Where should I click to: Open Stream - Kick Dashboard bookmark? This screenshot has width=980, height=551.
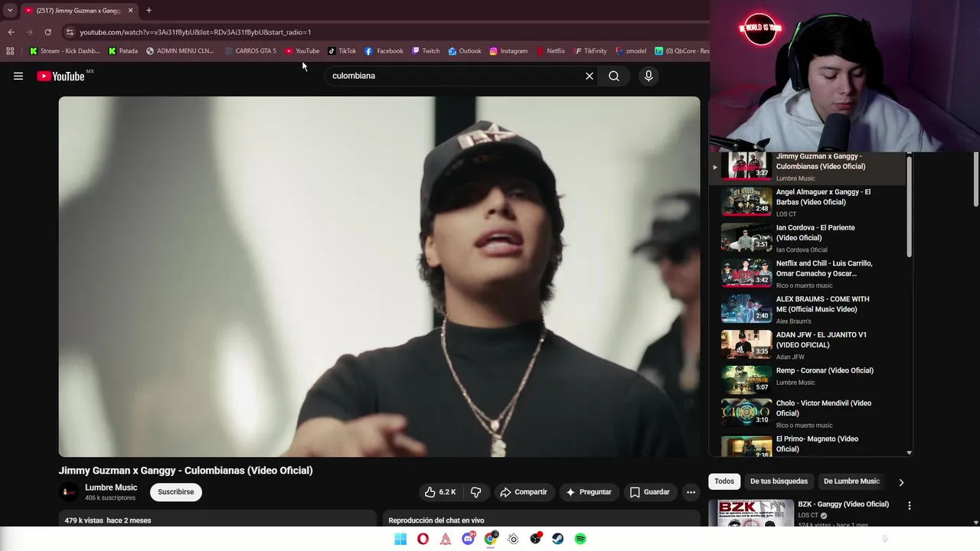64,51
